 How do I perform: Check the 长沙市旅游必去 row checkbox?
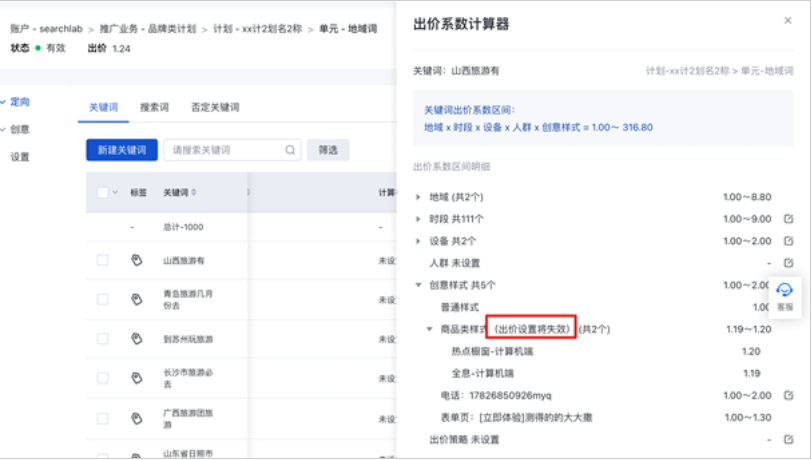tap(103, 378)
